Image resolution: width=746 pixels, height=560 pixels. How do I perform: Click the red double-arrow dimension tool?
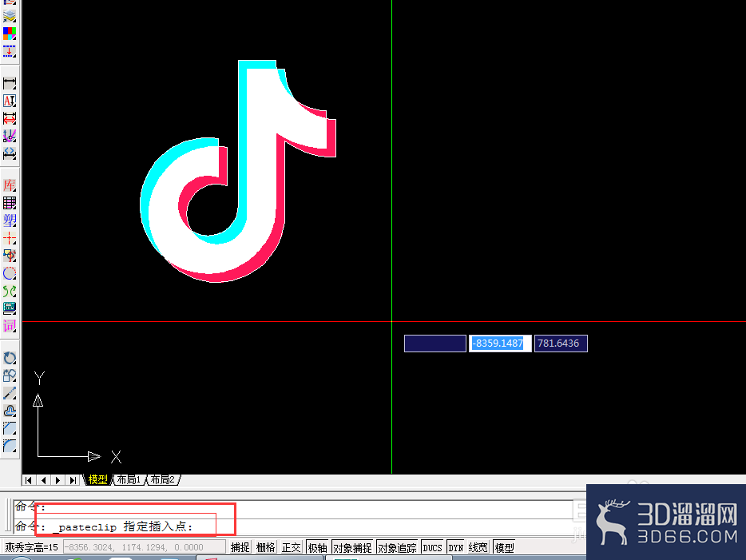tap(10, 118)
